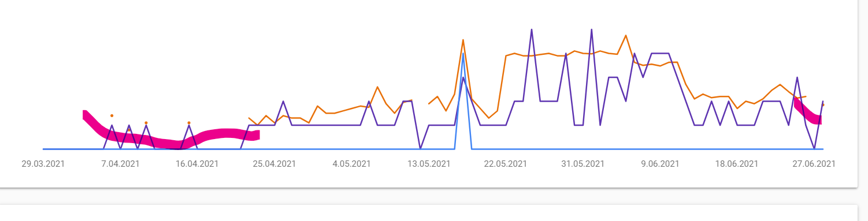This screenshot has width=868, height=221.
Task: Click the isolated orange dot above 16.04.2021
Action: click(x=189, y=122)
